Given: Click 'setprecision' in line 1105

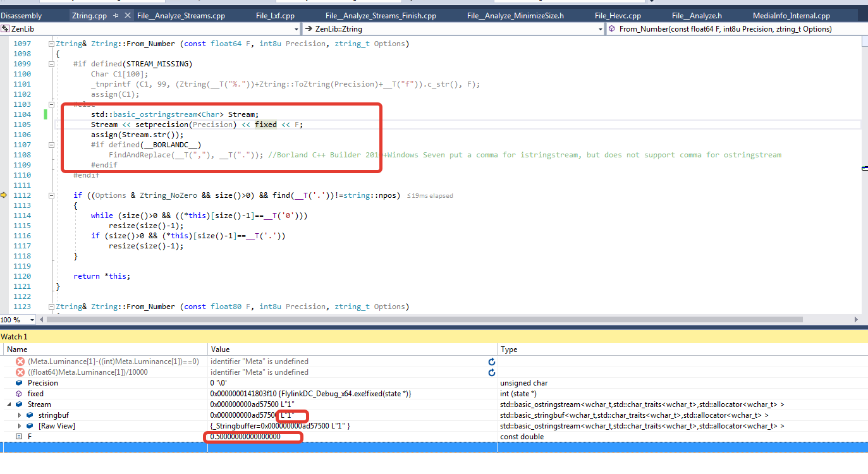Looking at the screenshot, I should point(161,125).
